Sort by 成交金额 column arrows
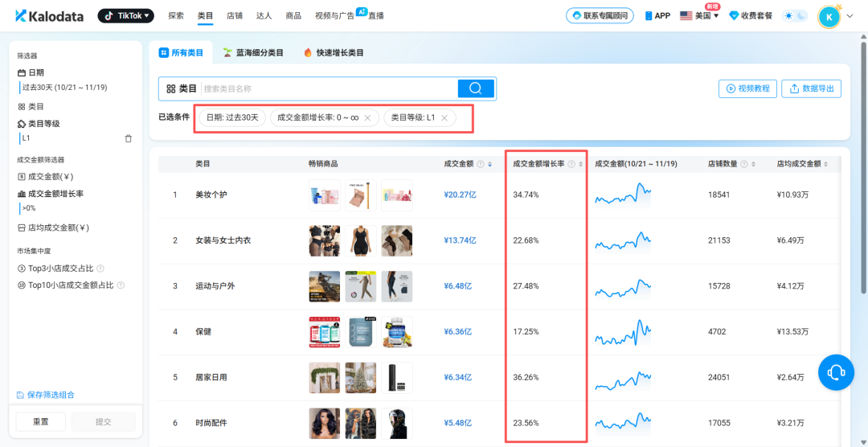The width and height of the screenshot is (868, 447). pos(490,164)
